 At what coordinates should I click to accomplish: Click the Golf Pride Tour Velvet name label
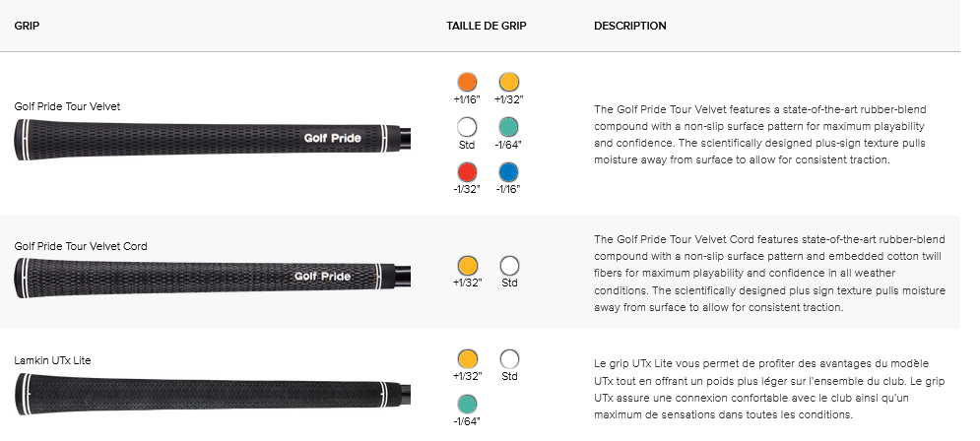[x=68, y=107]
